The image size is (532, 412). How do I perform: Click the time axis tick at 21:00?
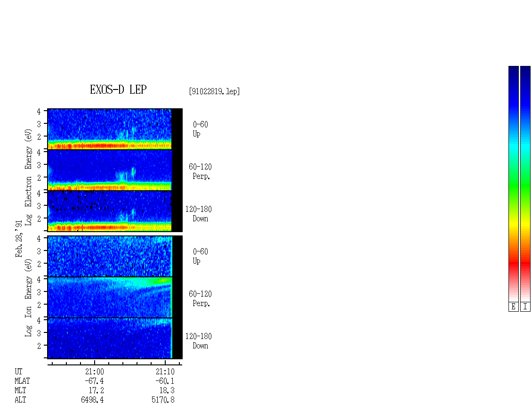[x=95, y=363]
